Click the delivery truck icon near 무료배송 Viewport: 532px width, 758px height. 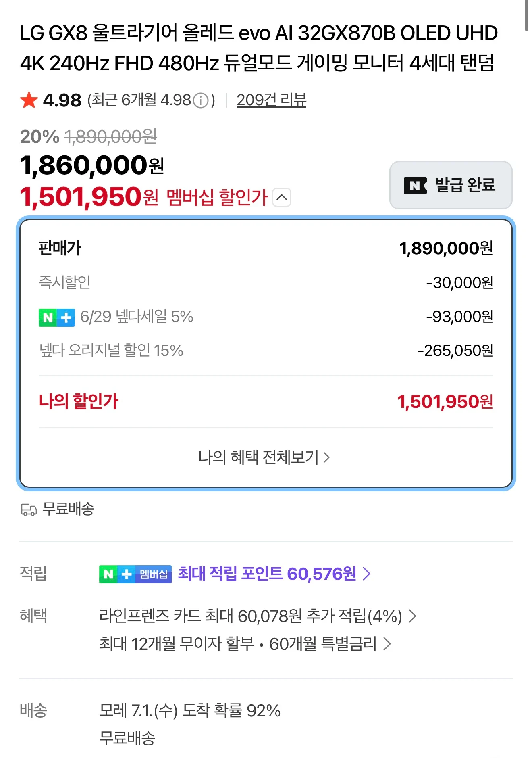(29, 510)
